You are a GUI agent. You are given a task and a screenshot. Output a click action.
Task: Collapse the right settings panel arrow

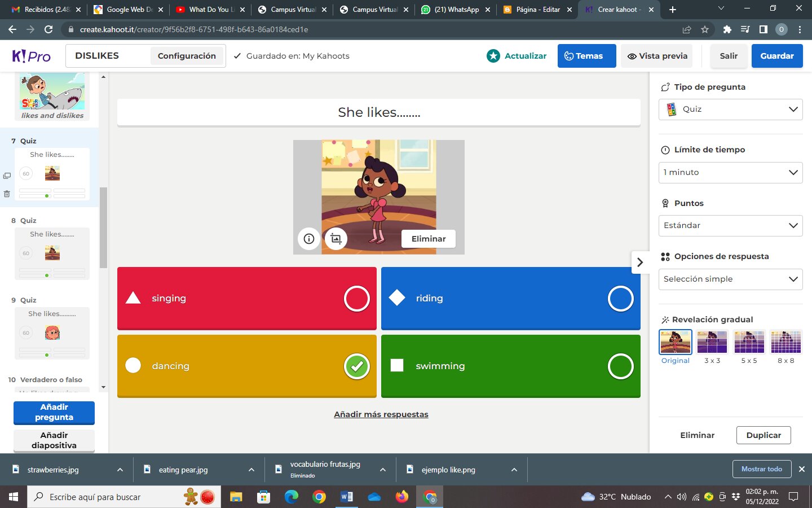click(640, 262)
